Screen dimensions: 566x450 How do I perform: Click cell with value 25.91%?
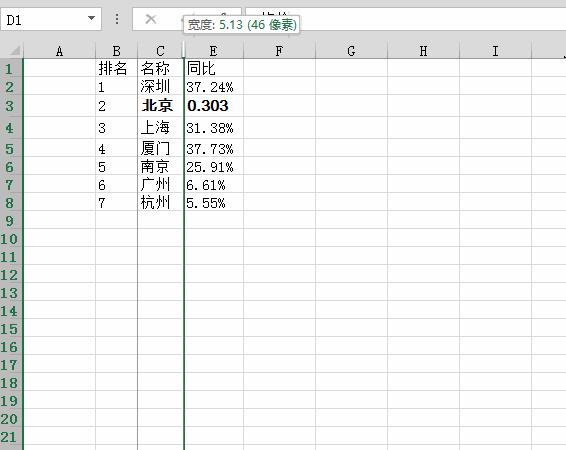[214, 166]
